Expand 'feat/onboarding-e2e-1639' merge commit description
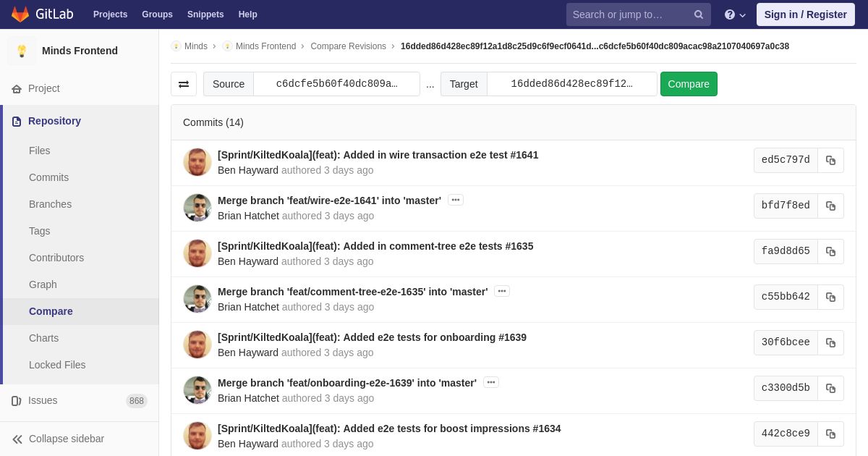 pyautogui.click(x=491, y=382)
